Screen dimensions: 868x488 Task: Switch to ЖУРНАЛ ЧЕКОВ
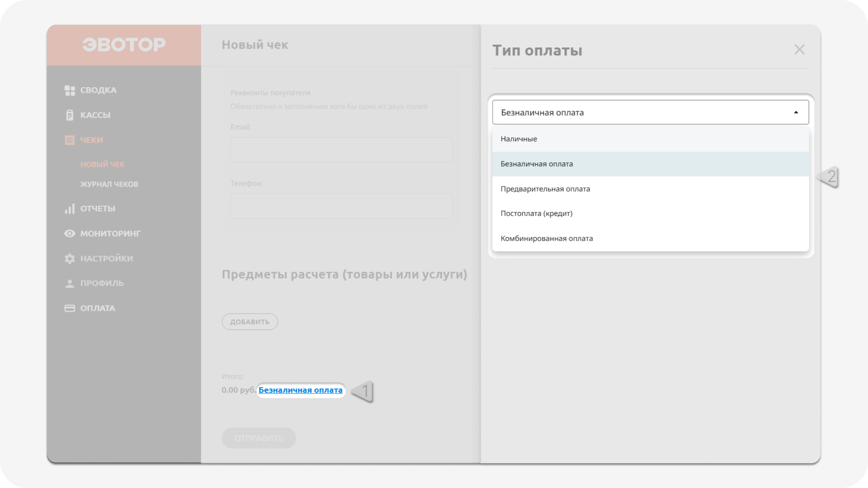(x=109, y=184)
